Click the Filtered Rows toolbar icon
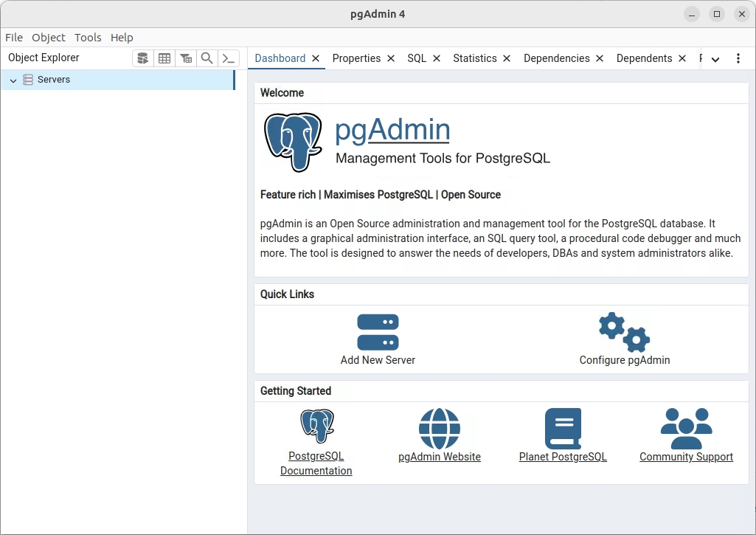 click(186, 58)
